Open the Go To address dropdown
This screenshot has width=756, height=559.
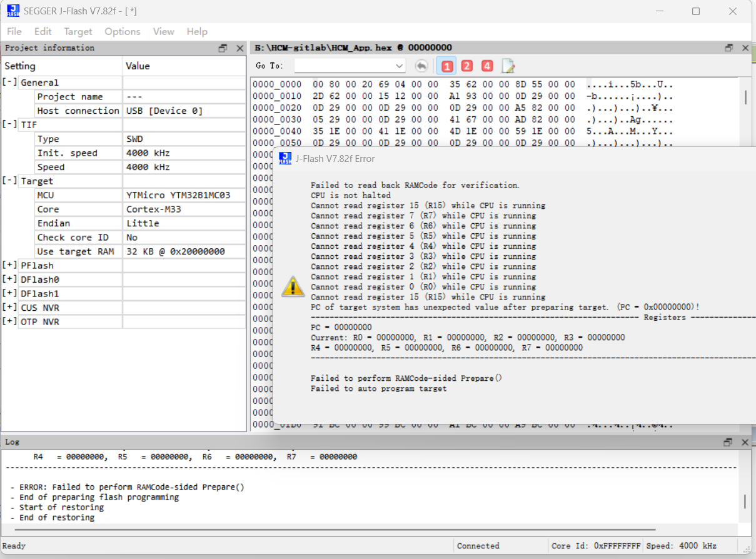point(400,66)
